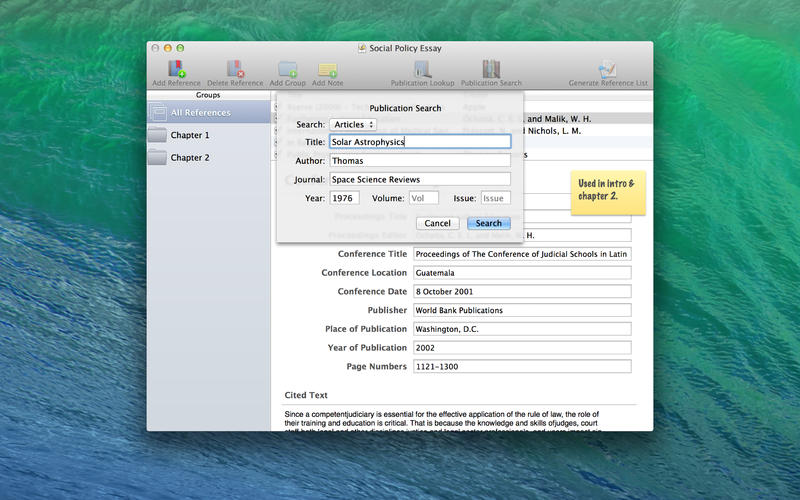Open Publication Lookup from the toolbar

point(422,69)
